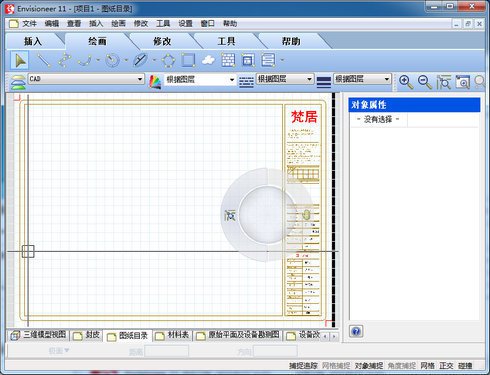Screen dimensions: 490x375
Task: Click the yellow document icon beside 文件 menu
Action: (14, 24)
